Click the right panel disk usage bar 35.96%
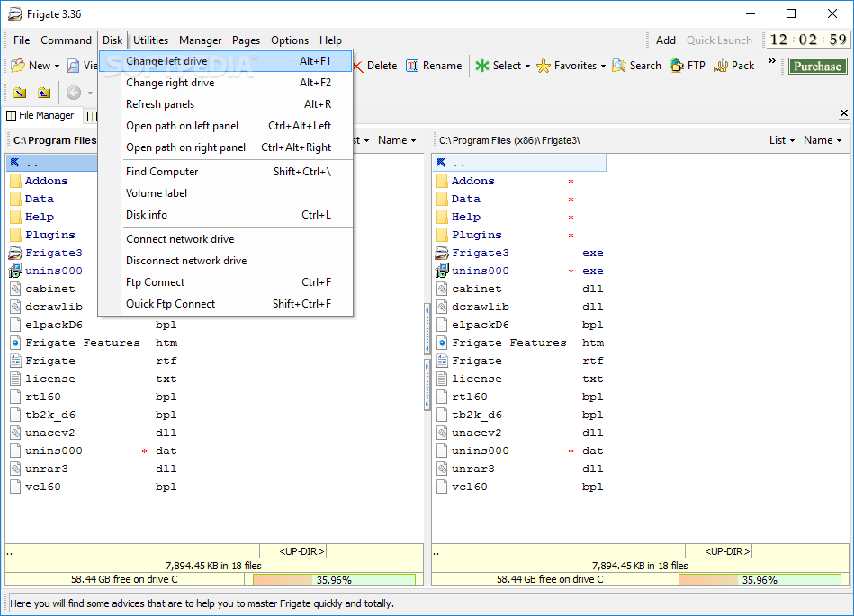Screen dimensions: 854x616 (760, 580)
